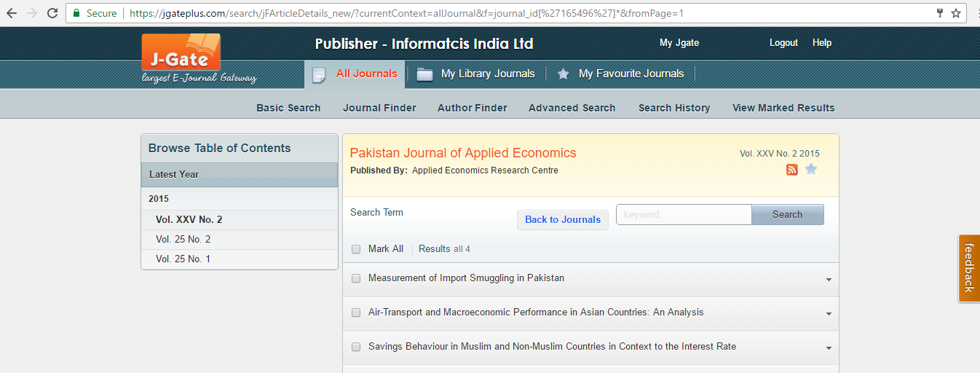
Task: Check the Mark All checkbox
Action: tap(356, 249)
